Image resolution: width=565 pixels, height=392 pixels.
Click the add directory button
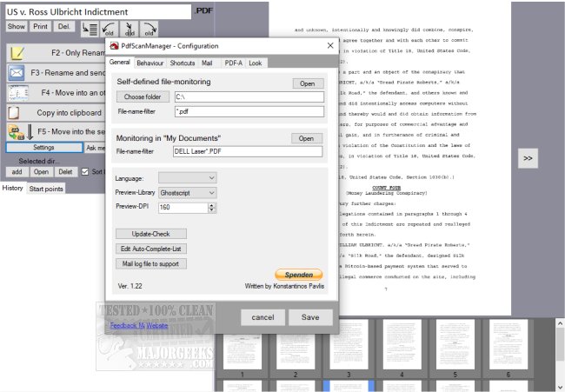(x=17, y=172)
